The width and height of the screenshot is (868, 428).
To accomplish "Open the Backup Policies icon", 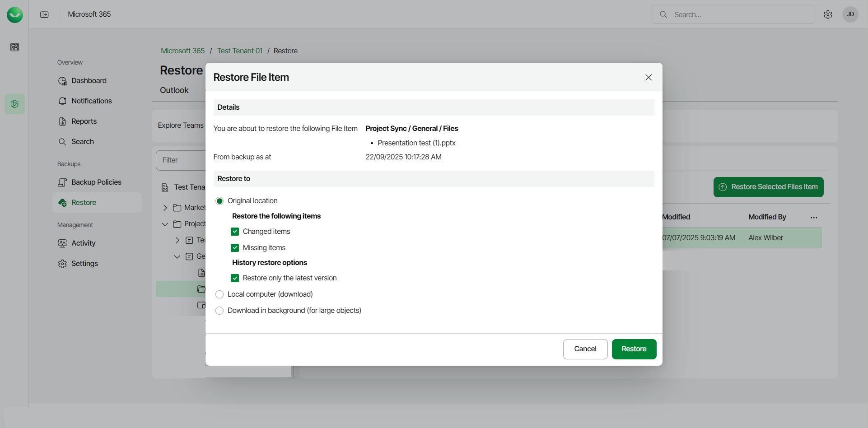I will point(62,182).
